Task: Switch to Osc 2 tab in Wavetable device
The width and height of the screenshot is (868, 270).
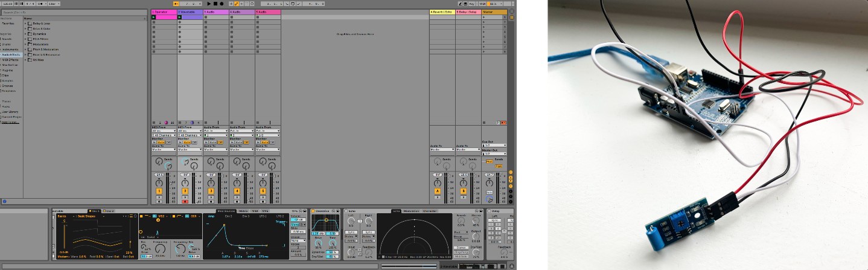Action: tap(109, 211)
